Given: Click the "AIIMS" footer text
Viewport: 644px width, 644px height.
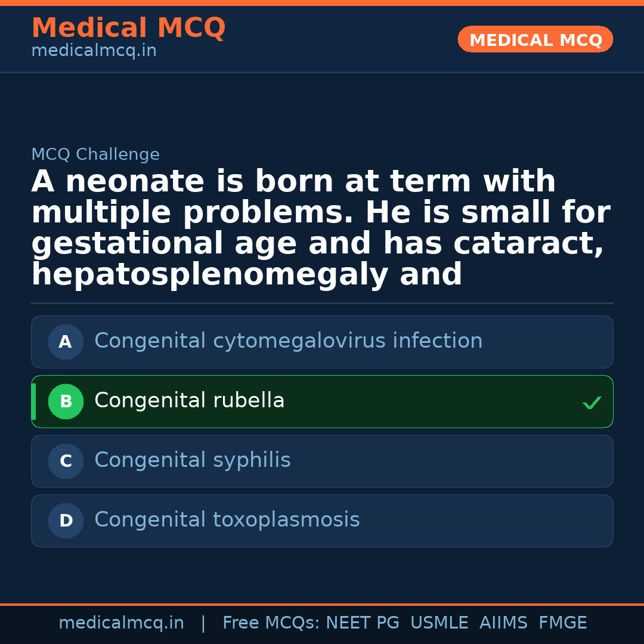Looking at the screenshot, I should (x=503, y=623).
